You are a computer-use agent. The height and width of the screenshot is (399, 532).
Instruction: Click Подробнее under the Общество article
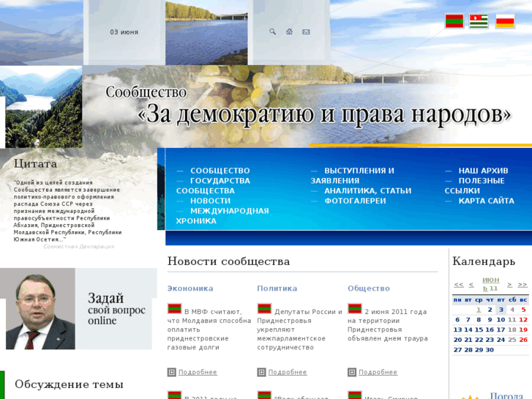pyautogui.click(x=378, y=372)
